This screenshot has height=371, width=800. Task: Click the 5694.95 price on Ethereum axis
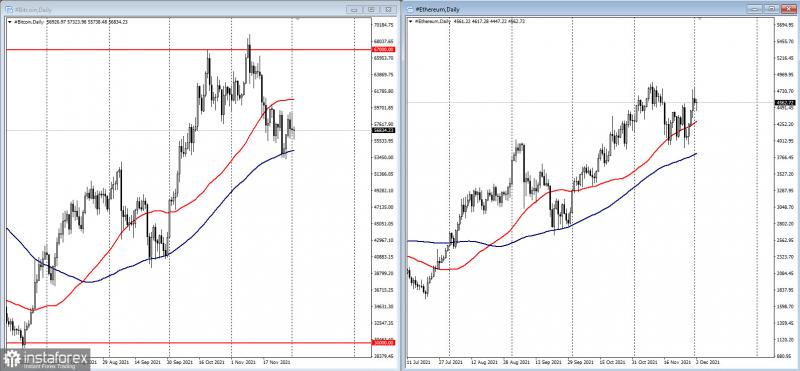(x=784, y=24)
